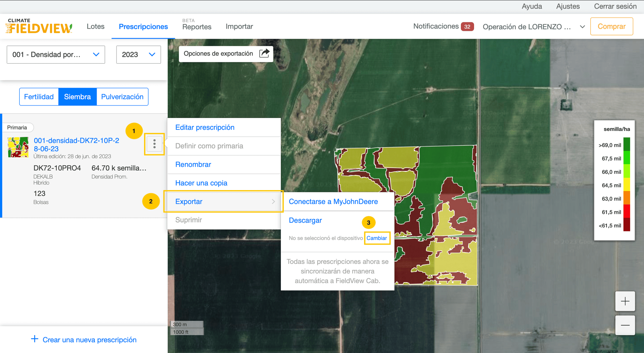Click the plus icon for new prescription
Viewport: 644px width, 353px height.
coord(35,339)
